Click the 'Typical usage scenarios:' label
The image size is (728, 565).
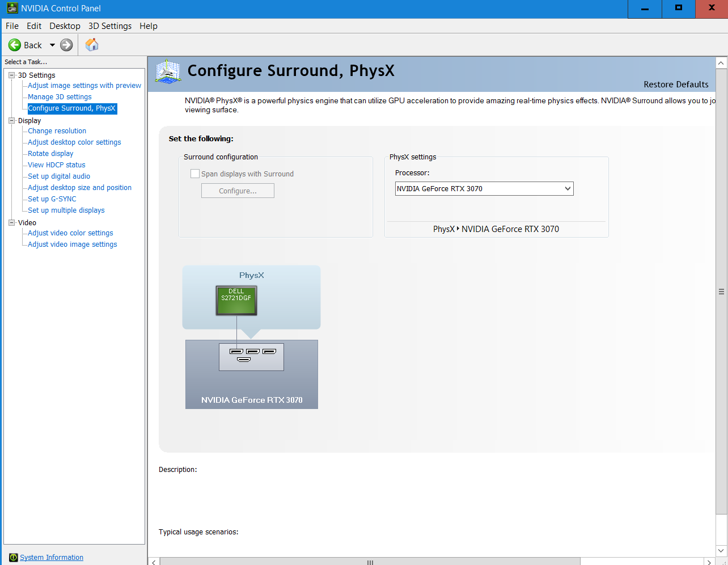(x=198, y=532)
